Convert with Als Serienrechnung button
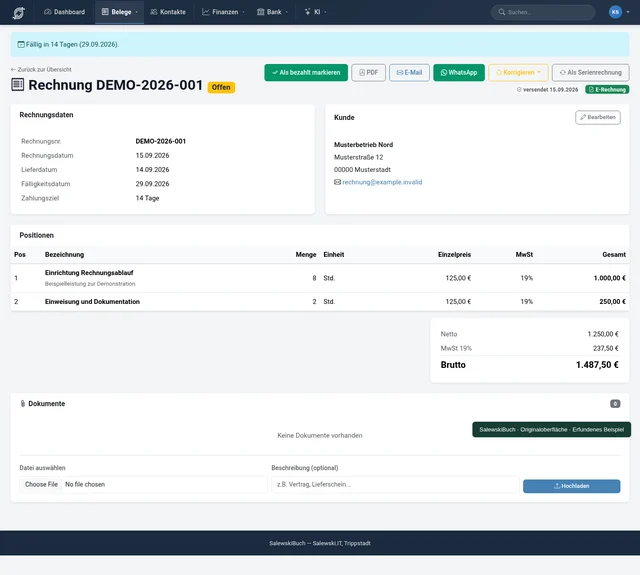 coord(591,73)
